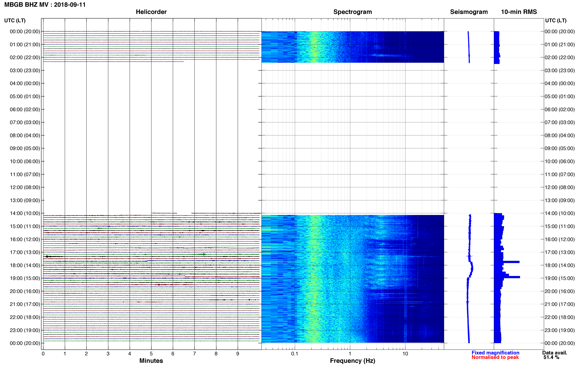Image resolution: width=588 pixels, height=368 pixels.
Task: Click the title 'MBGB BHZ MV : 2018-09-11'
Action: point(45,5)
